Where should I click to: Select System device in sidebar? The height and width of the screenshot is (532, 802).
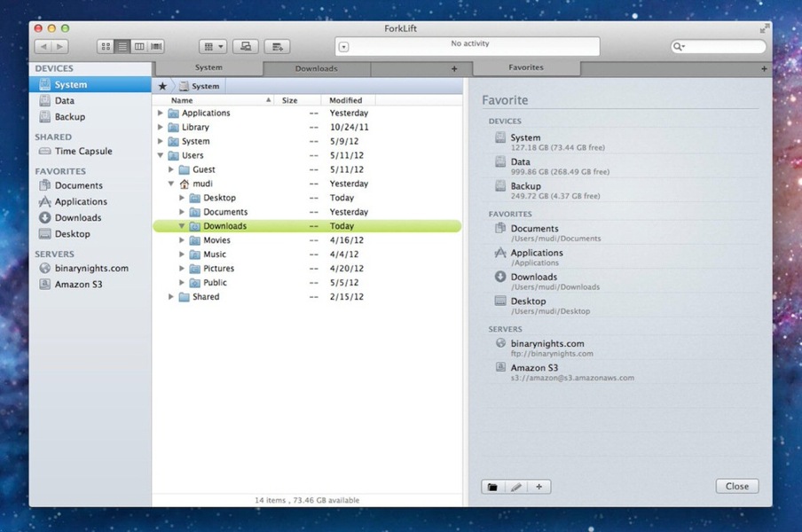[90, 84]
